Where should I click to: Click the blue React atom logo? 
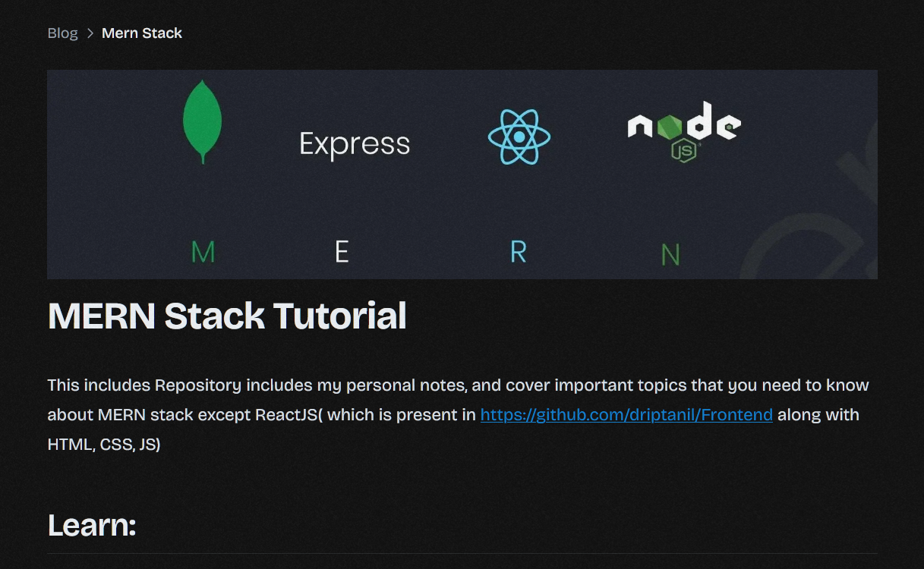(x=519, y=137)
